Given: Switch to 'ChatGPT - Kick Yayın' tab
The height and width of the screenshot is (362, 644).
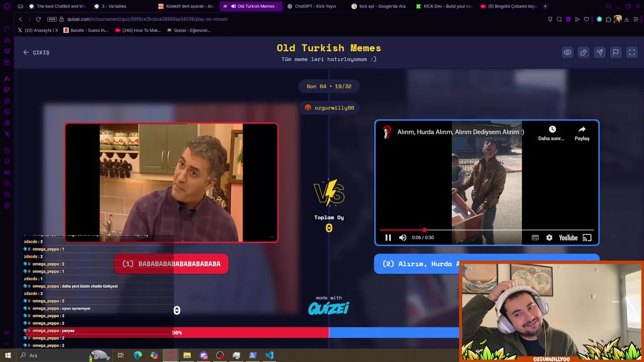Looking at the screenshot, I should pyautogui.click(x=315, y=6).
